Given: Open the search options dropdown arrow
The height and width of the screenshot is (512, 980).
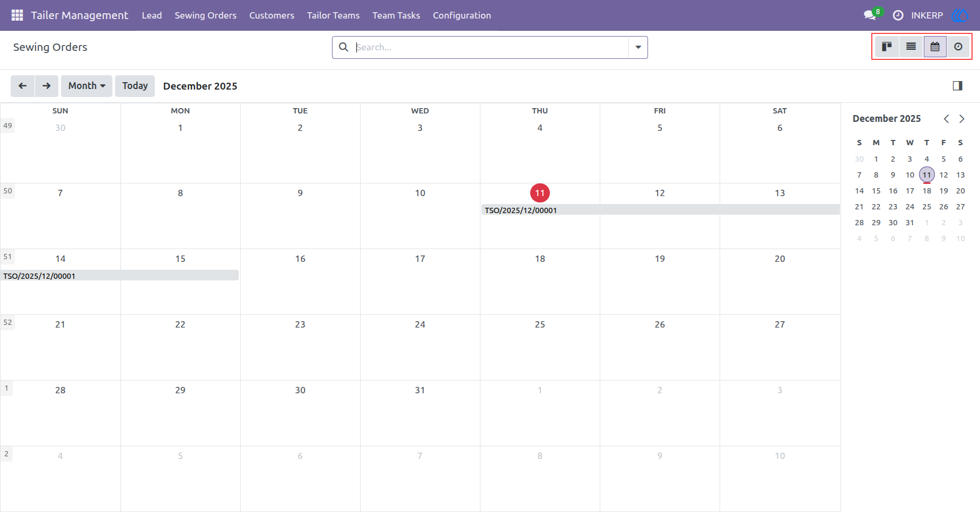Looking at the screenshot, I should tap(638, 47).
